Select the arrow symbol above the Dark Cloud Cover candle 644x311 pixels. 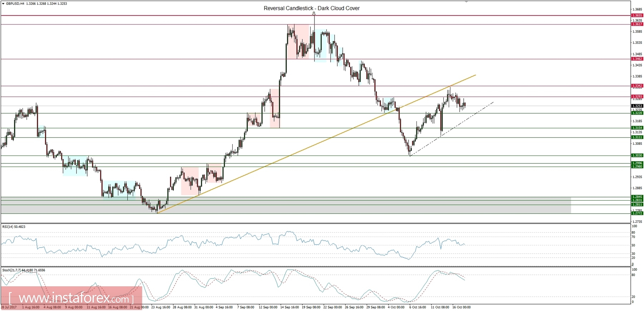[314, 14]
